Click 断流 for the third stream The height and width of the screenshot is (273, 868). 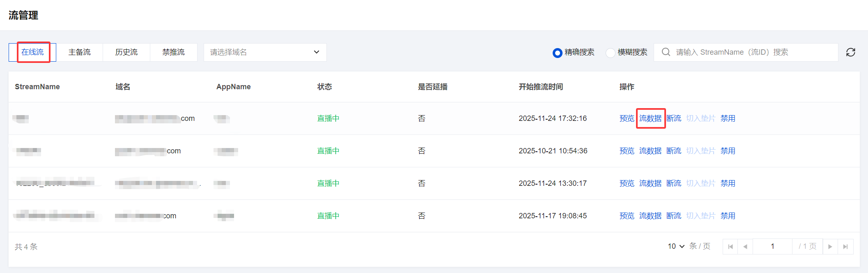pyautogui.click(x=674, y=183)
